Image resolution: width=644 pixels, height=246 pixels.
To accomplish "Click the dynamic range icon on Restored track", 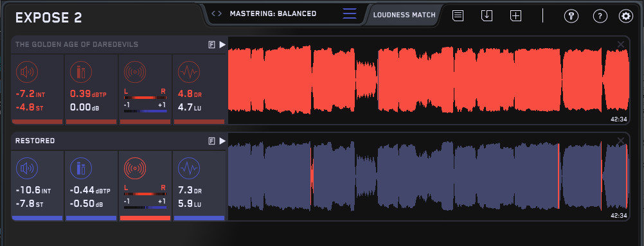I will [189, 168].
